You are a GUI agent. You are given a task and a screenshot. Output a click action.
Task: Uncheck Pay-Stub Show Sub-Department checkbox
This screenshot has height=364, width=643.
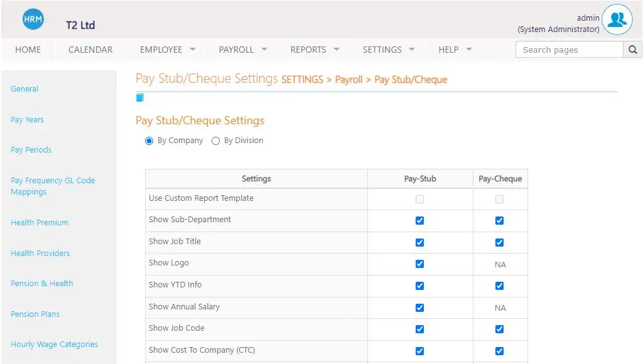click(419, 220)
